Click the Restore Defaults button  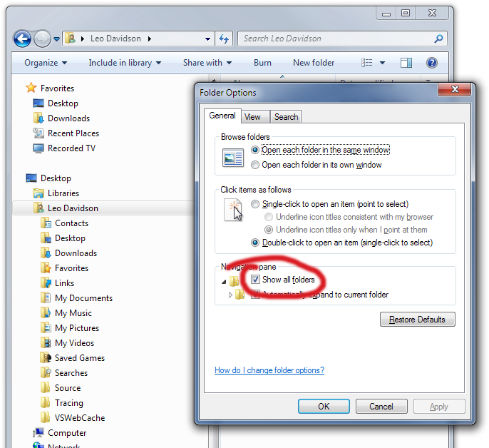[x=417, y=320]
